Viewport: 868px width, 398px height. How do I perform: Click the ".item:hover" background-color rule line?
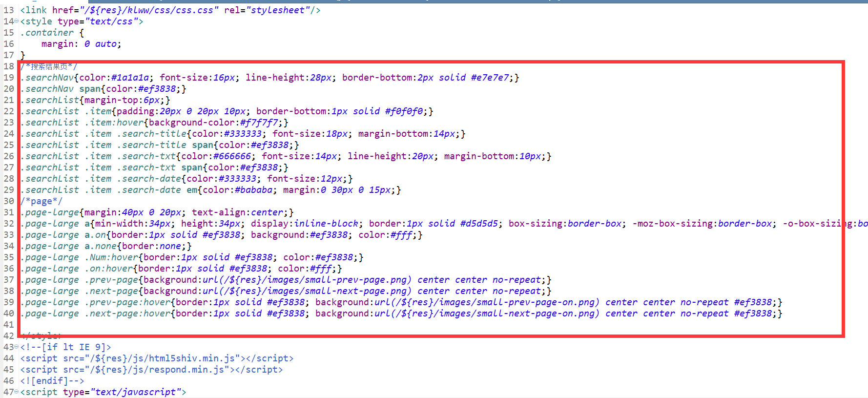(x=154, y=123)
